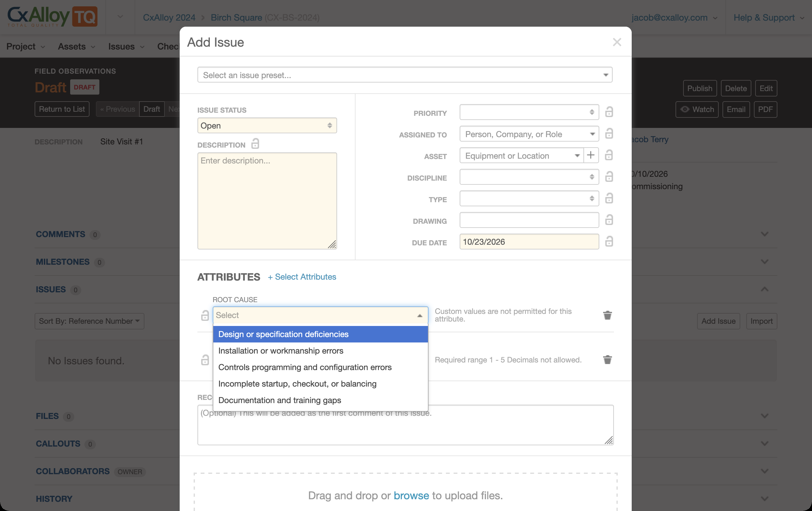Screen dimensions: 812x511
Task: Click the plus icon to add a new asset
Action: click(x=591, y=155)
